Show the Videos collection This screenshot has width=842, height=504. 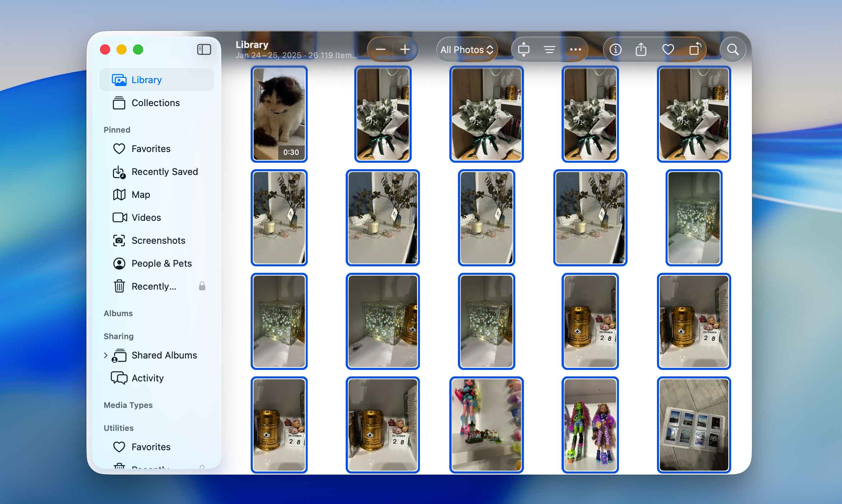[x=157, y=218]
